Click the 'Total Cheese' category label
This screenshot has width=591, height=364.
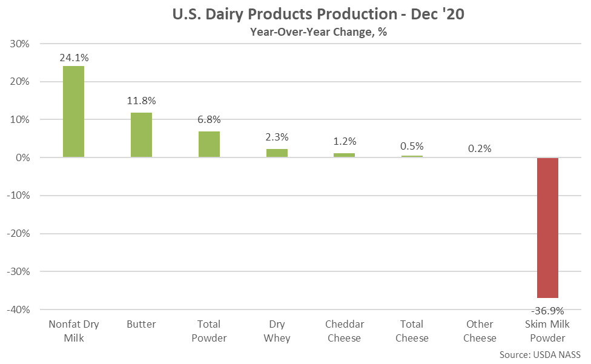click(x=412, y=331)
